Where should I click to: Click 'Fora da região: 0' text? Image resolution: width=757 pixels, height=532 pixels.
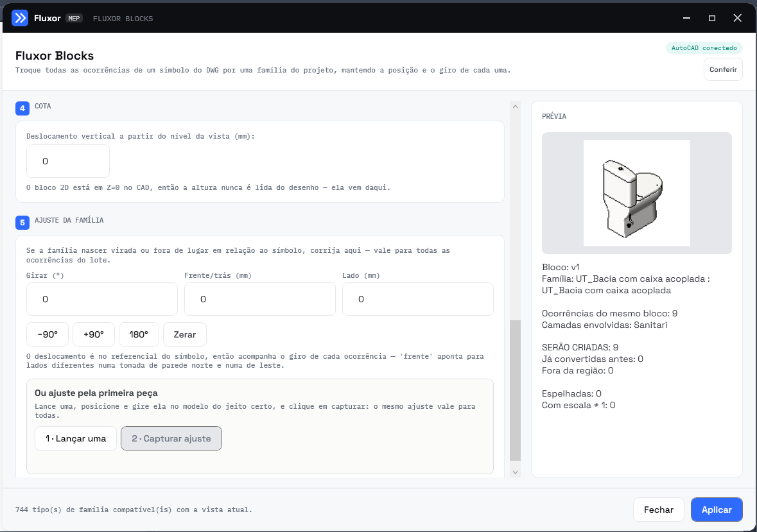(x=577, y=370)
